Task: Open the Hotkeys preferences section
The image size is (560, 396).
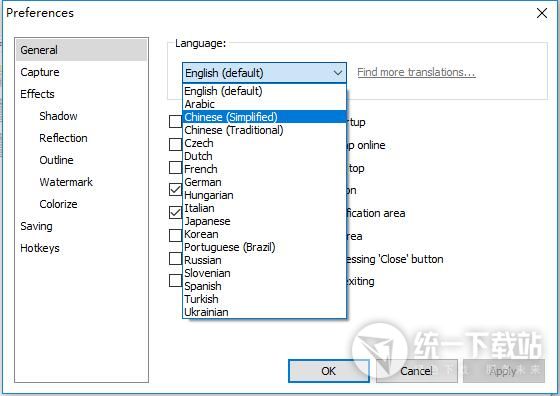Action: pos(40,248)
